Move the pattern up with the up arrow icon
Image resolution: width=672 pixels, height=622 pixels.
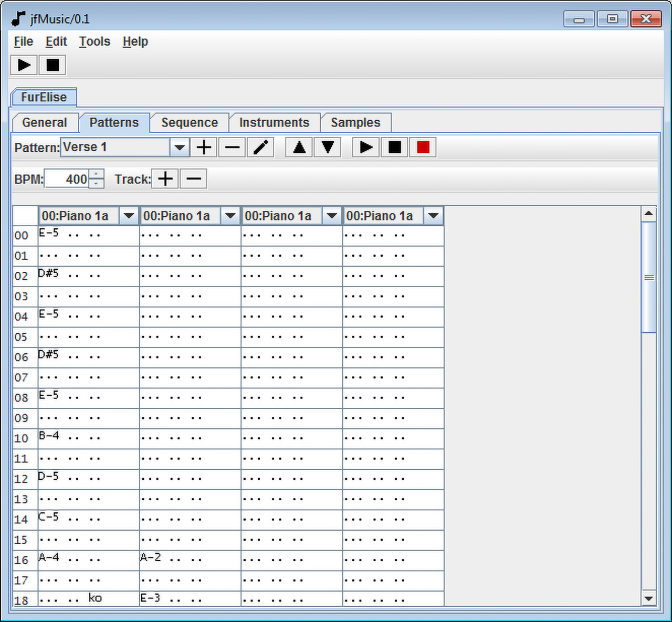pos(299,147)
